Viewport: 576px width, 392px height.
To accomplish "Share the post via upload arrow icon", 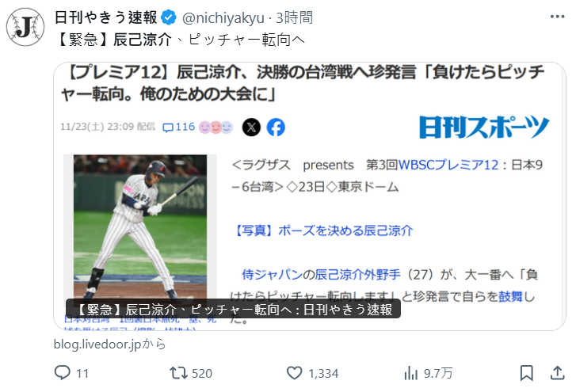I will (x=557, y=373).
